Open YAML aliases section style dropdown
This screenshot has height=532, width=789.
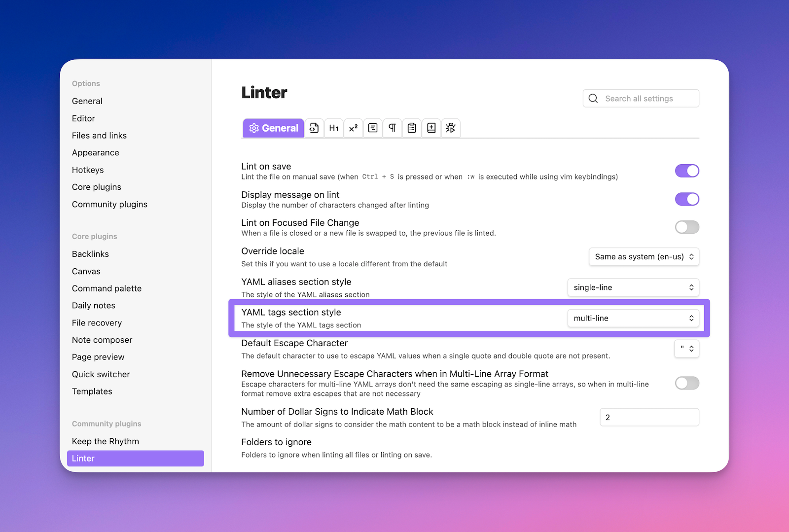(633, 287)
